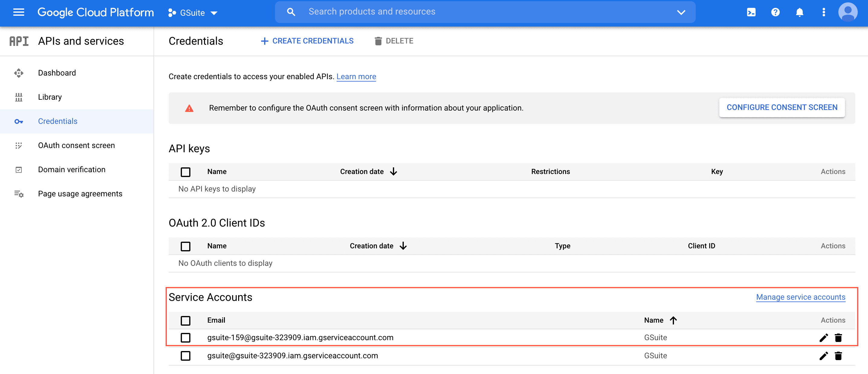Open the Cloud Shell terminal icon
Viewport: 868px width, 374px height.
pos(751,12)
